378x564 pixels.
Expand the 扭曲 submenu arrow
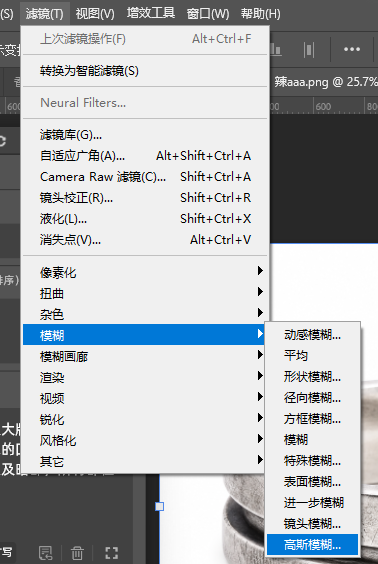260,292
